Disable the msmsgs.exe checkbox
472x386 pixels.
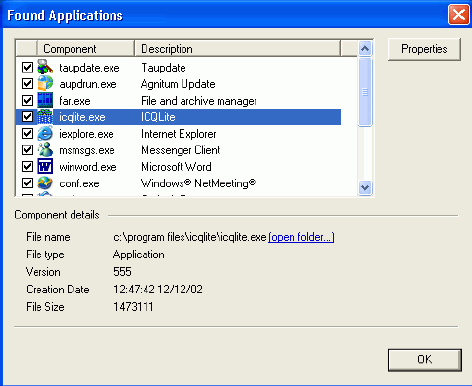coord(27,150)
